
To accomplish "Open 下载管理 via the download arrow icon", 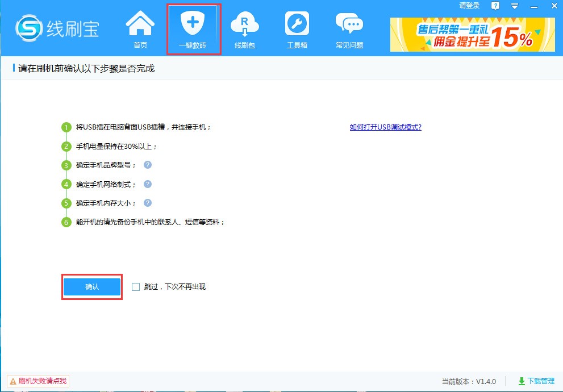I will tap(522, 381).
